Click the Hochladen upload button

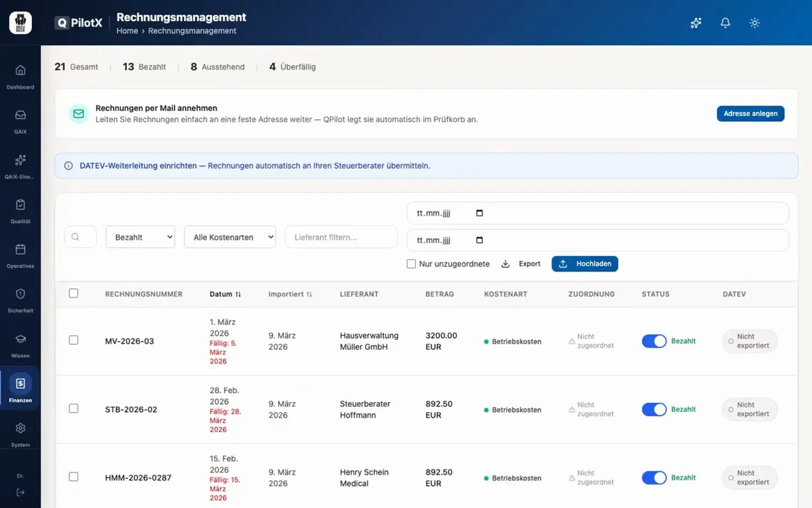tap(585, 264)
